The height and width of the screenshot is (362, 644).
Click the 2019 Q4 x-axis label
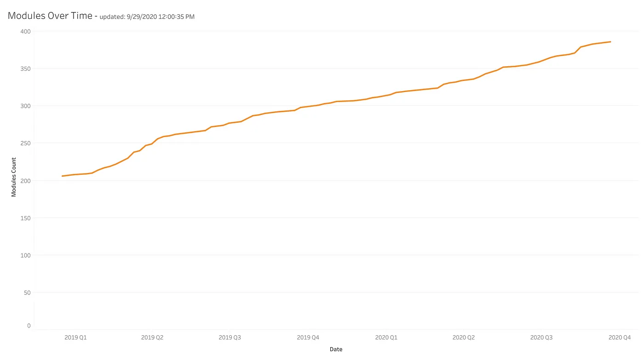(x=308, y=338)
